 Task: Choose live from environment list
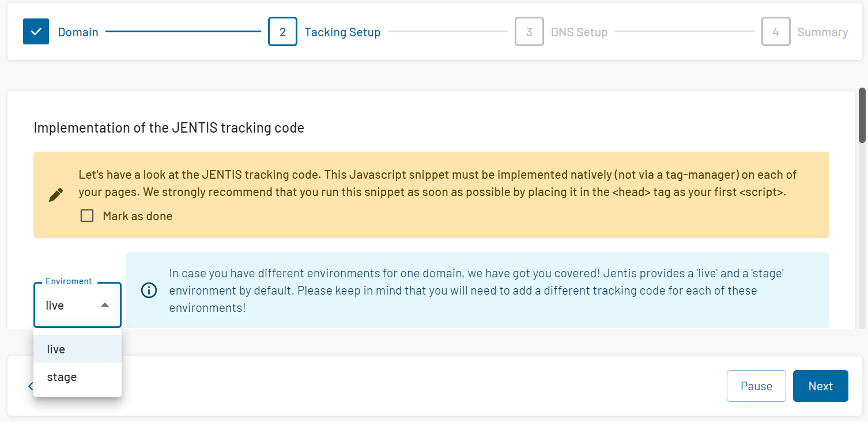coord(77,349)
